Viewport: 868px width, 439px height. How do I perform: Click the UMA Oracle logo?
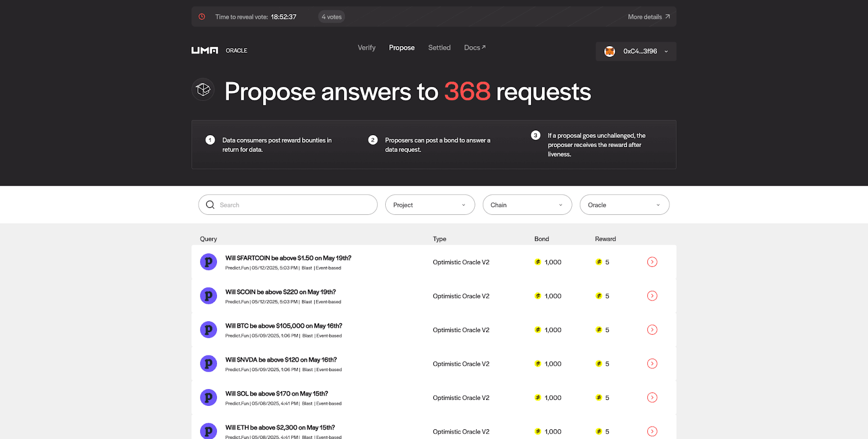(x=219, y=50)
